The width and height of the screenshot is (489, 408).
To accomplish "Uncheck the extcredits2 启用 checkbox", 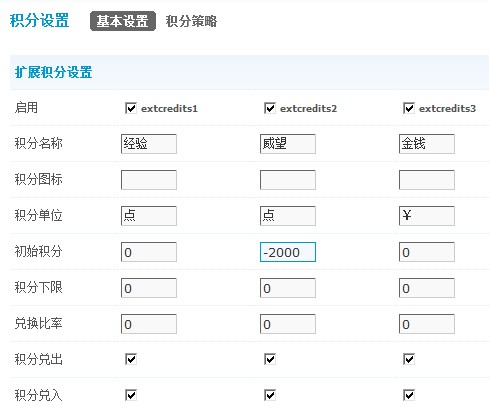I will tap(270, 108).
